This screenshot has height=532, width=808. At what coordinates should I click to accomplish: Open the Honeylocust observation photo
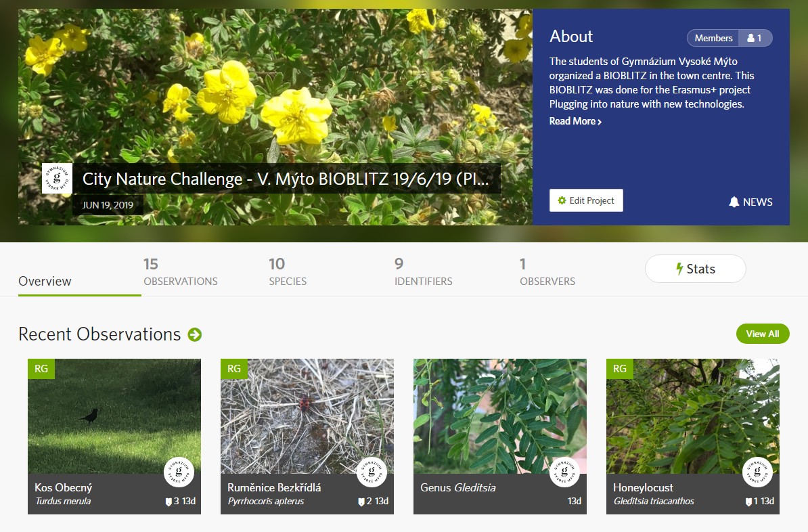tap(692, 416)
